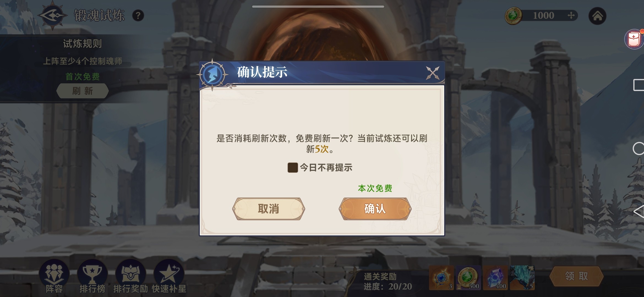Click the 确认 button
644x297 pixels.
(375, 209)
